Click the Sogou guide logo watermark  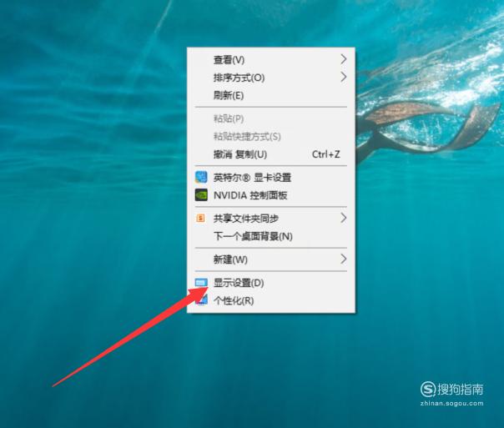(451, 390)
